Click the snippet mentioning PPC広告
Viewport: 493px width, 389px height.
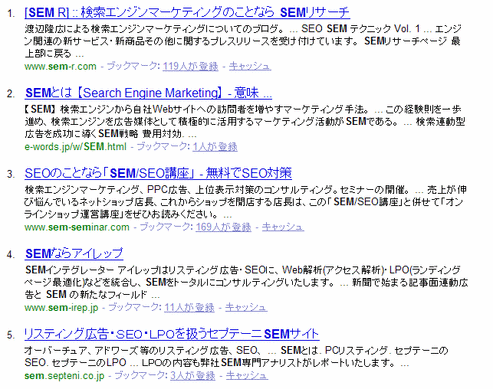[245, 202]
